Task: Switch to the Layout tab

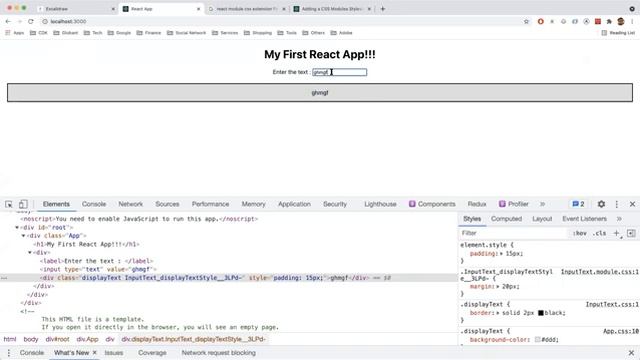Action: pos(542,219)
